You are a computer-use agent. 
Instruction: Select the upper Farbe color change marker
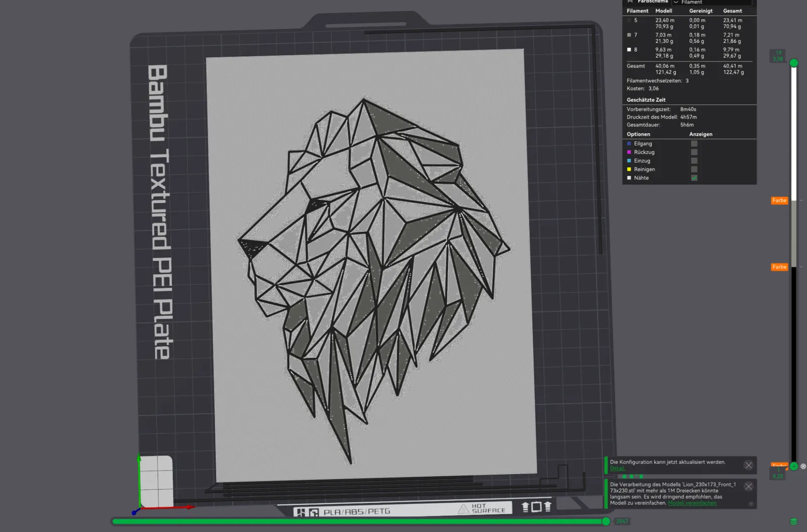pos(779,201)
